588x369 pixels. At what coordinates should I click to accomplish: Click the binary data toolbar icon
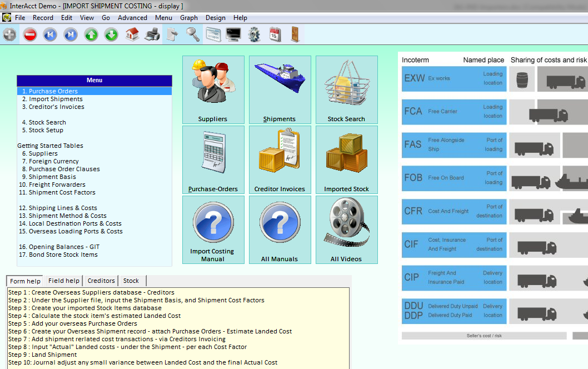(x=213, y=34)
